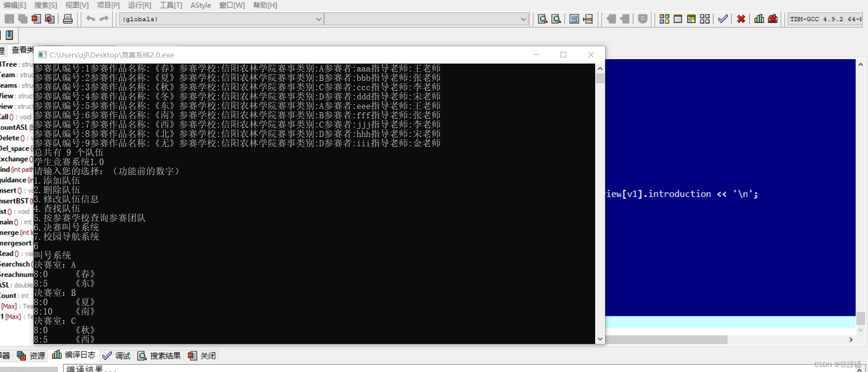Image resolution: width=868 pixels, height=372 pixels.
Task: Switch to the 搜索结果 bottom tab
Action: click(x=159, y=356)
